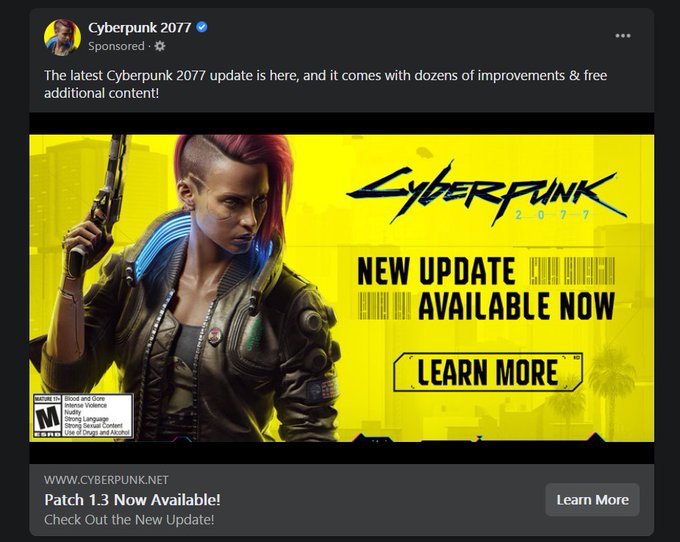Open the WWW.CYBERPUNK.NET link

click(x=106, y=480)
